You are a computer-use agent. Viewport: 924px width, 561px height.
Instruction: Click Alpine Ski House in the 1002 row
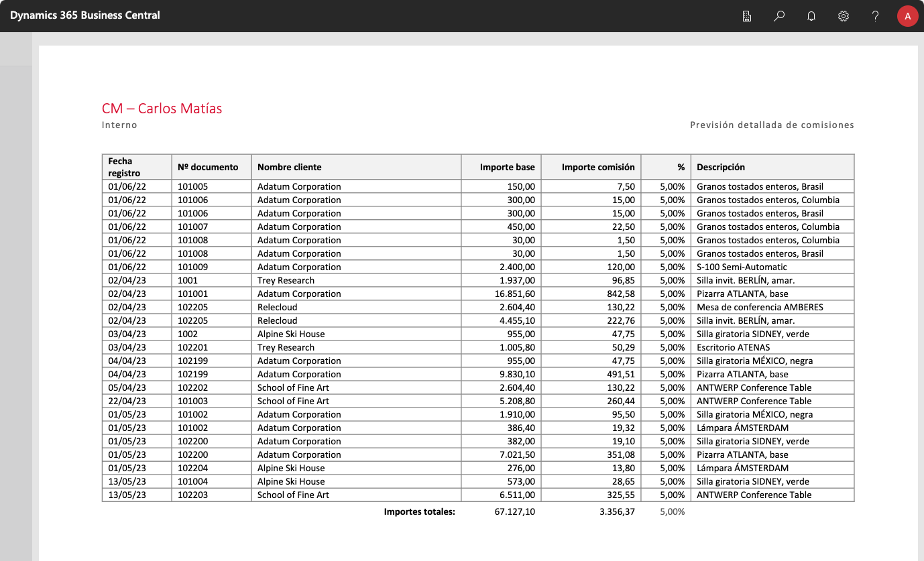point(291,334)
